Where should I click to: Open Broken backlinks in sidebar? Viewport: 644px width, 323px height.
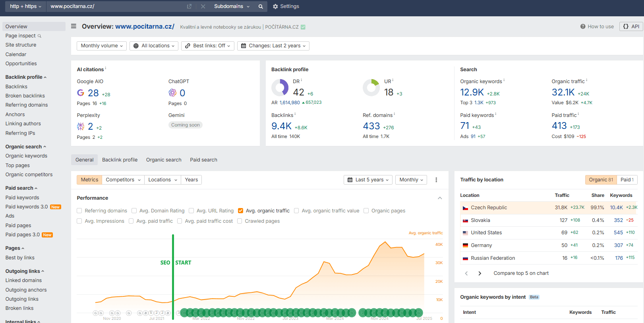(25, 96)
